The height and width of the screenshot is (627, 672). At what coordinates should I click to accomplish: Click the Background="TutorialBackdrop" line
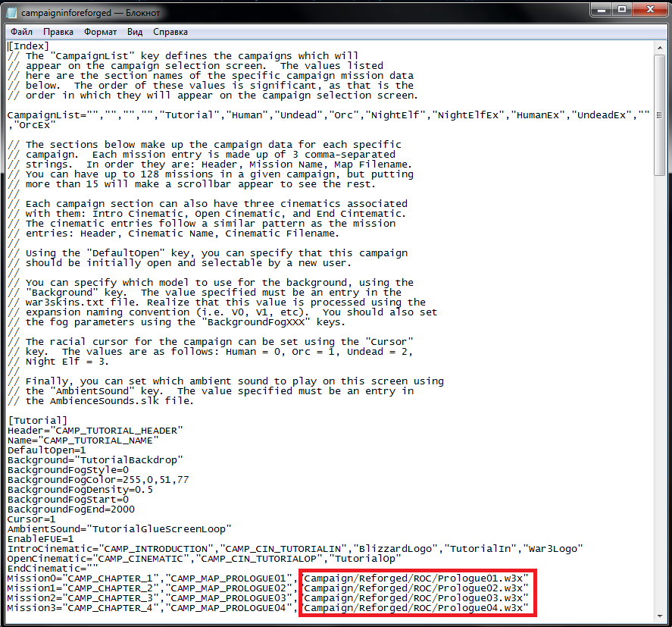pyautogui.click(x=95, y=460)
